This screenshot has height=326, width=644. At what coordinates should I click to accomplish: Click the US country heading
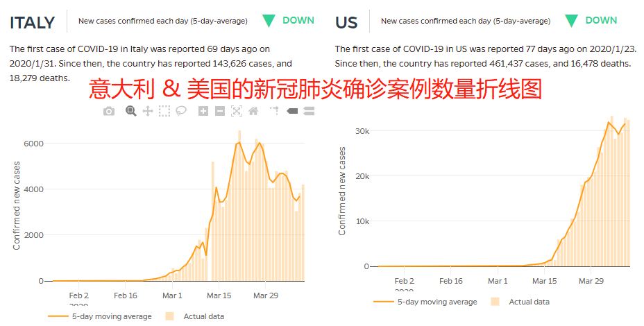346,22
